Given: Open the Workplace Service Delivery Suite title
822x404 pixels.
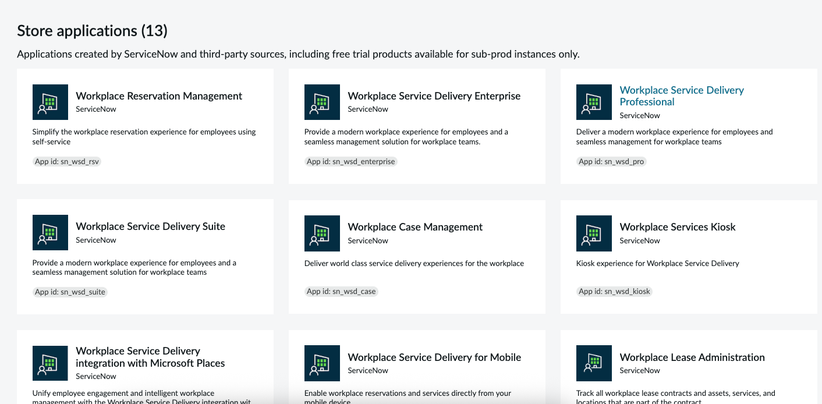Looking at the screenshot, I should click(152, 227).
